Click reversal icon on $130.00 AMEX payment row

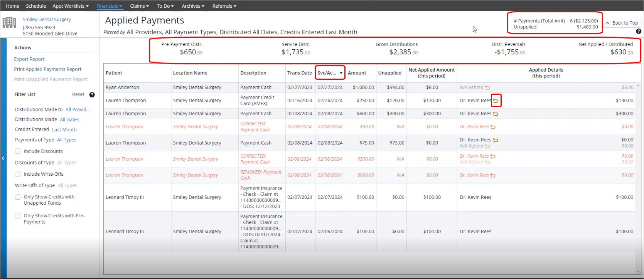496,101
